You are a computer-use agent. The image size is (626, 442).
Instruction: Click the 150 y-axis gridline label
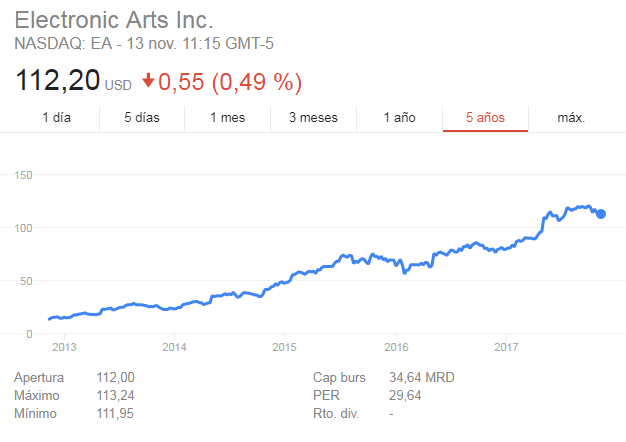click(x=23, y=175)
